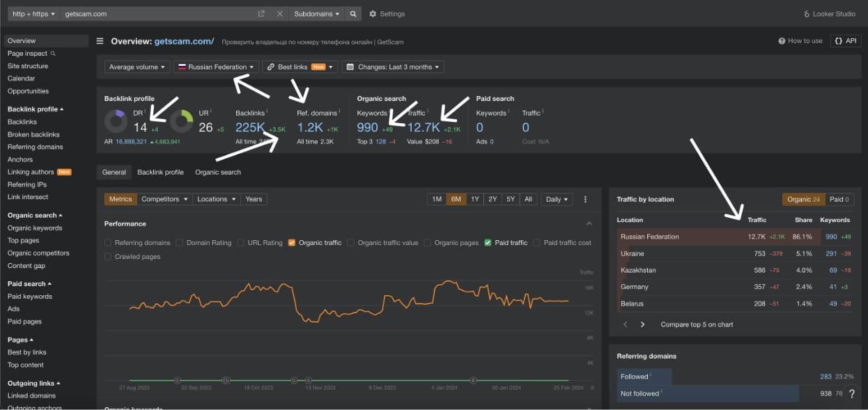
Task: Collapse the Outgoing links sidebar section
Action: pos(34,384)
